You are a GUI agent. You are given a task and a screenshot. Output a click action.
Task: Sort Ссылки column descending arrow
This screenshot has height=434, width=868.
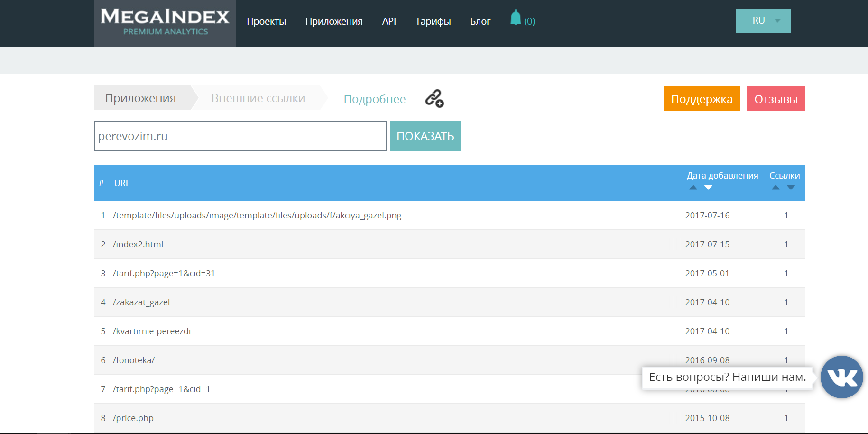[791, 188]
